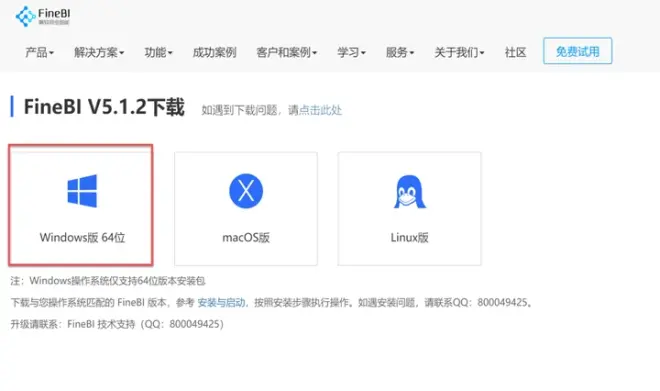The width and height of the screenshot is (660, 391).
Task: Download the macOS版 package
Action: tap(246, 209)
